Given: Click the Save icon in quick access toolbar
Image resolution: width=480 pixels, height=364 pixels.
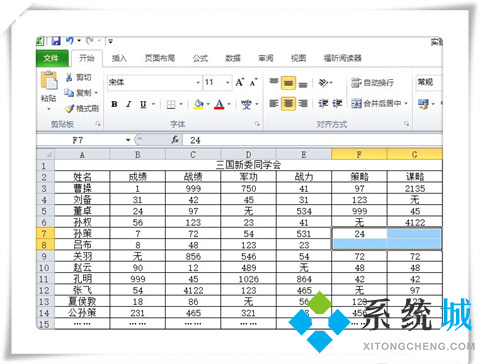Looking at the screenshot, I should pos(56,41).
